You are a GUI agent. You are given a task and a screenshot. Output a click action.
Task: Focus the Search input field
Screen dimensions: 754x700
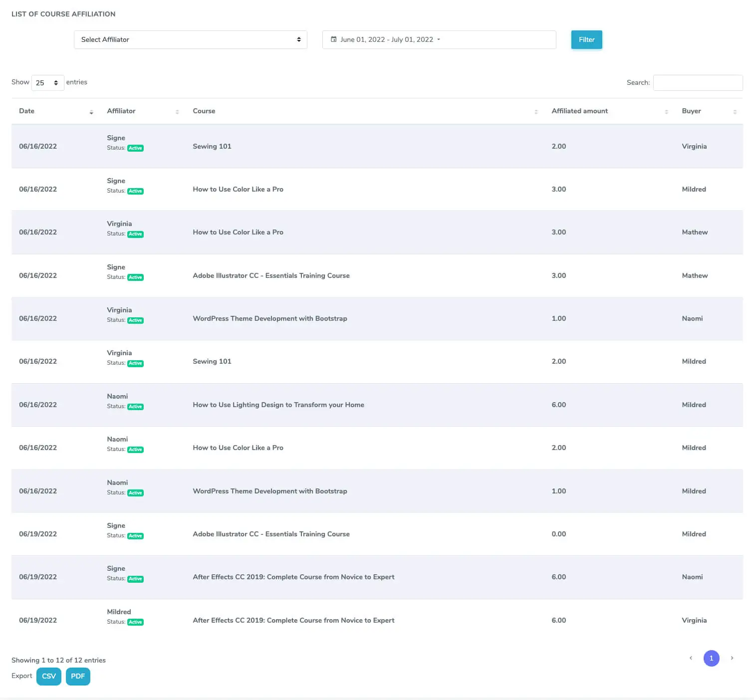click(x=698, y=83)
